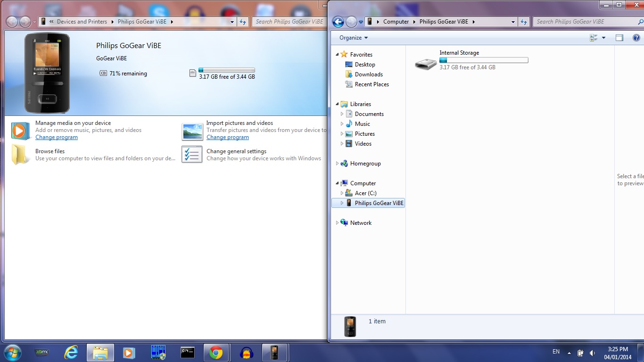Click the Search Philips GoGear ViBE box in Explorer
644x362 pixels.
[x=587, y=22]
